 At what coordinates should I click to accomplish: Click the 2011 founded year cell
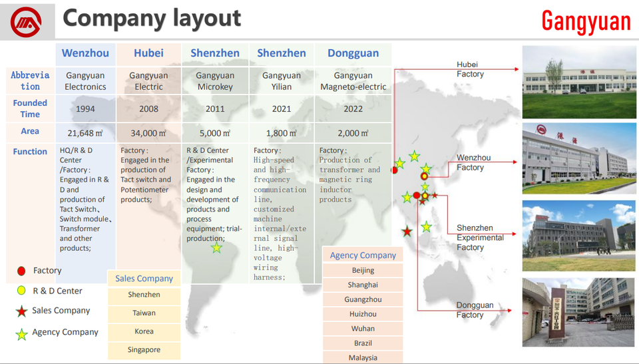(x=215, y=109)
